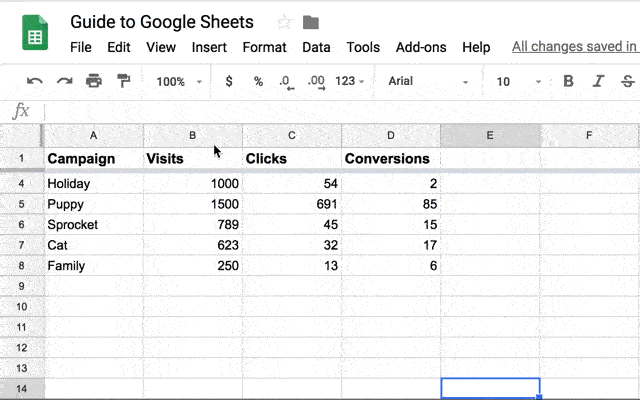The height and width of the screenshot is (400, 640).
Task: Expand the font size 10 dropdown
Action: (x=520, y=82)
